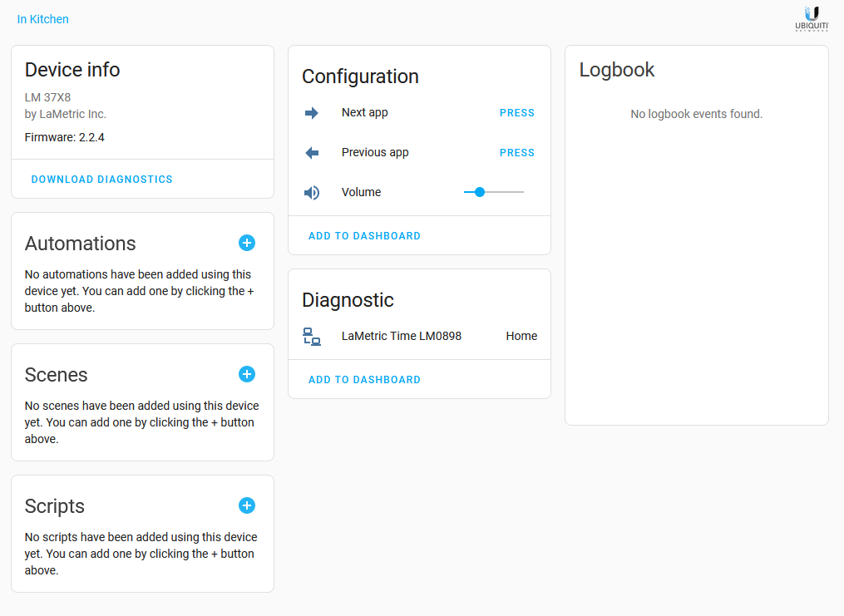Viewport: 844px width, 616px height.
Task: Add Diagnostic entities to dashboard
Action: coord(364,379)
